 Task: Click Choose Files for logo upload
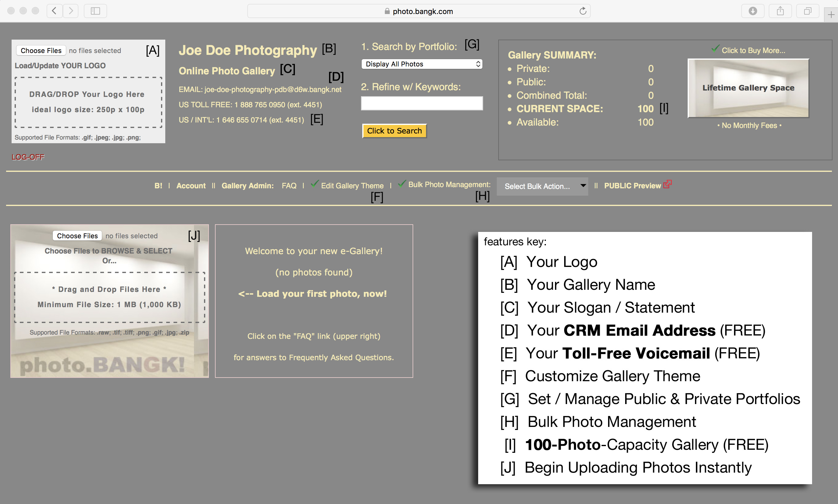41,51
